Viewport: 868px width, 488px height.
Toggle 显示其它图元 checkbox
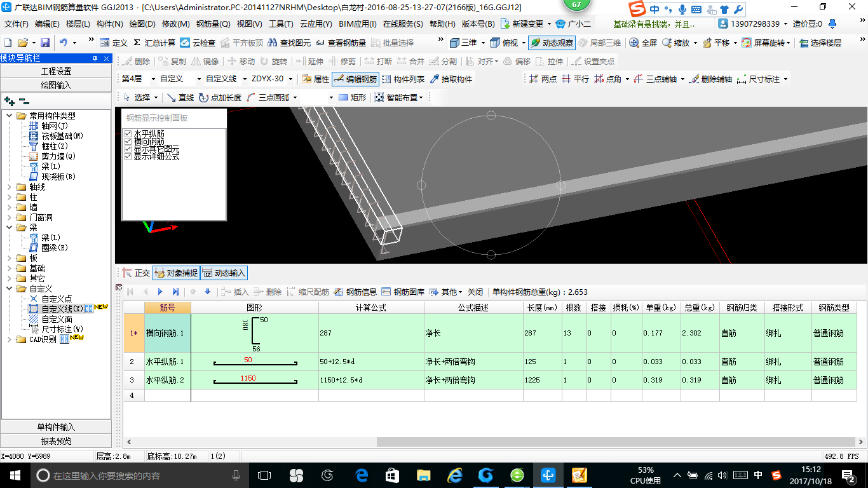128,149
